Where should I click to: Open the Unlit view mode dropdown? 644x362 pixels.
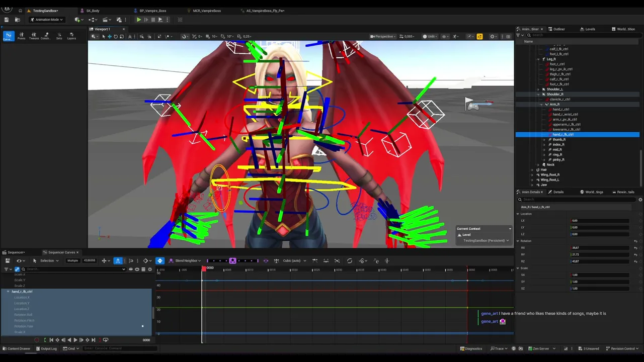(x=431, y=36)
